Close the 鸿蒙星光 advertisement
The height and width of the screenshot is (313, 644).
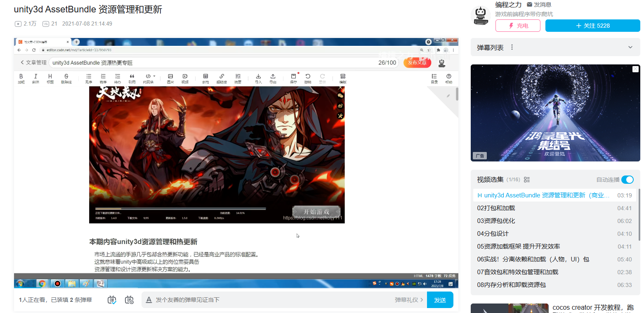click(635, 69)
